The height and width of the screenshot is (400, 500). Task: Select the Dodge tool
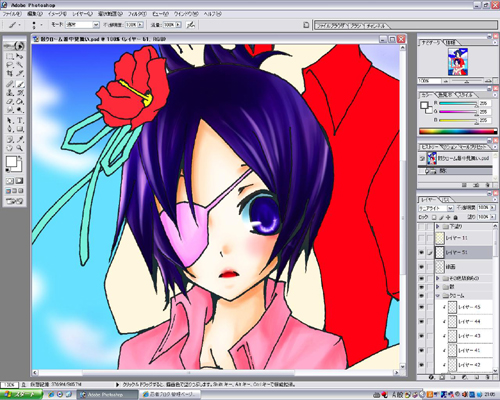tap(20, 109)
